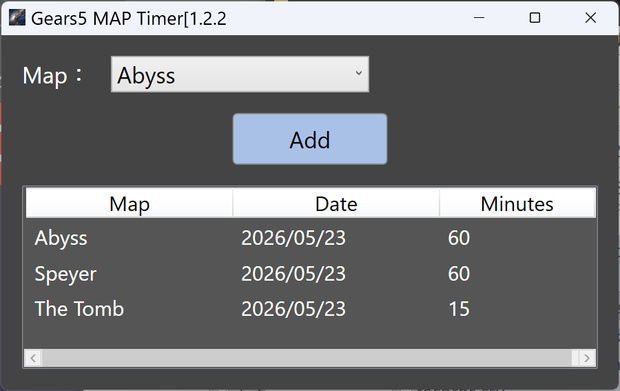Minimize the Gears5 MAP Timer window

click(479, 18)
